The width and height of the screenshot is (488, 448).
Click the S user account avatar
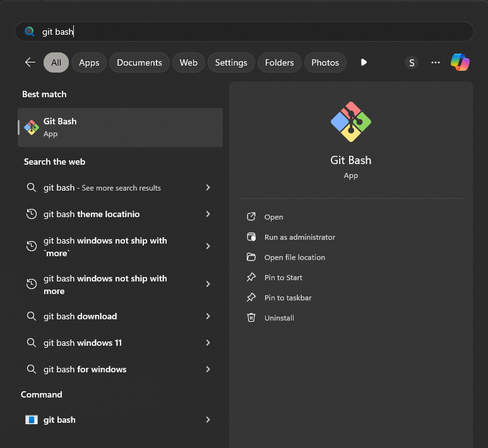(412, 62)
